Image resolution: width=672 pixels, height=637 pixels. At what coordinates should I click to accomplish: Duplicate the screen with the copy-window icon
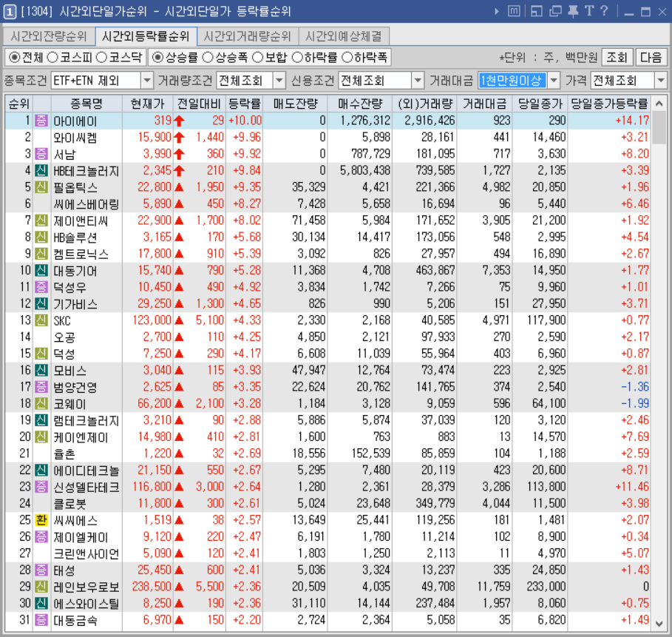[556, 11]
